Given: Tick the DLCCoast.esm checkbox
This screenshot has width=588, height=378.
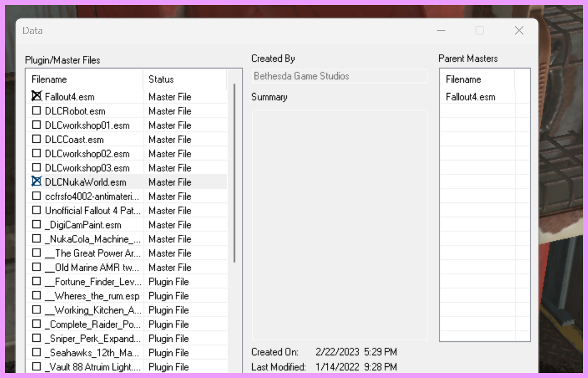Looking at the screenshot, I should click(36, 139).
